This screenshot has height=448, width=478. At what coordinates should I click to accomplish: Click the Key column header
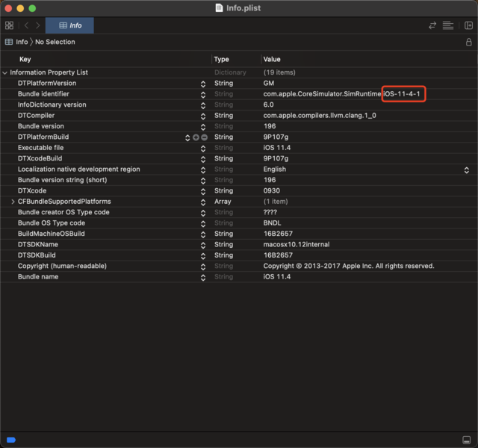pos(25,59)
